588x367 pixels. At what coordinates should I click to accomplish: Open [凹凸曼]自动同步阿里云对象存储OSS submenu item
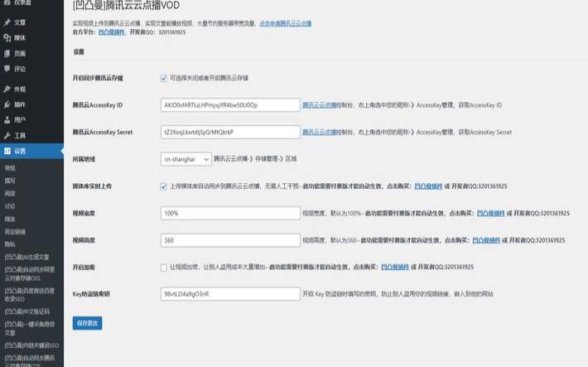pos(30,273)
